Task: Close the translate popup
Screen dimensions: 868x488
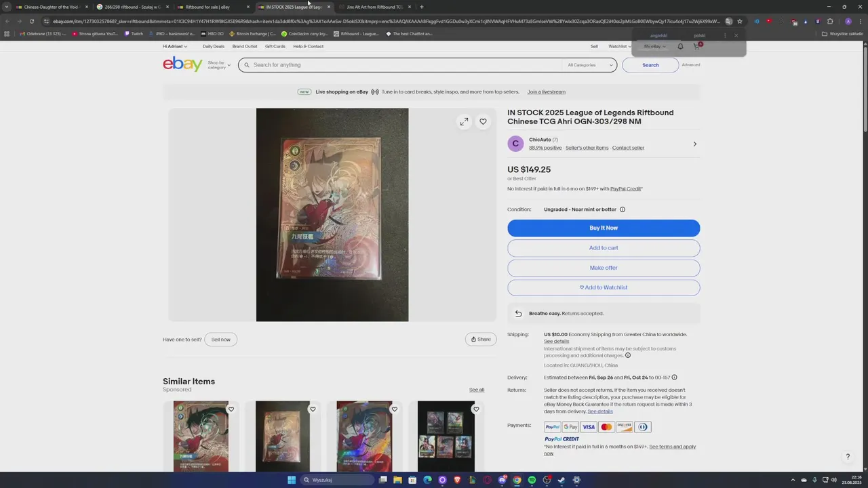Action: 736,35
